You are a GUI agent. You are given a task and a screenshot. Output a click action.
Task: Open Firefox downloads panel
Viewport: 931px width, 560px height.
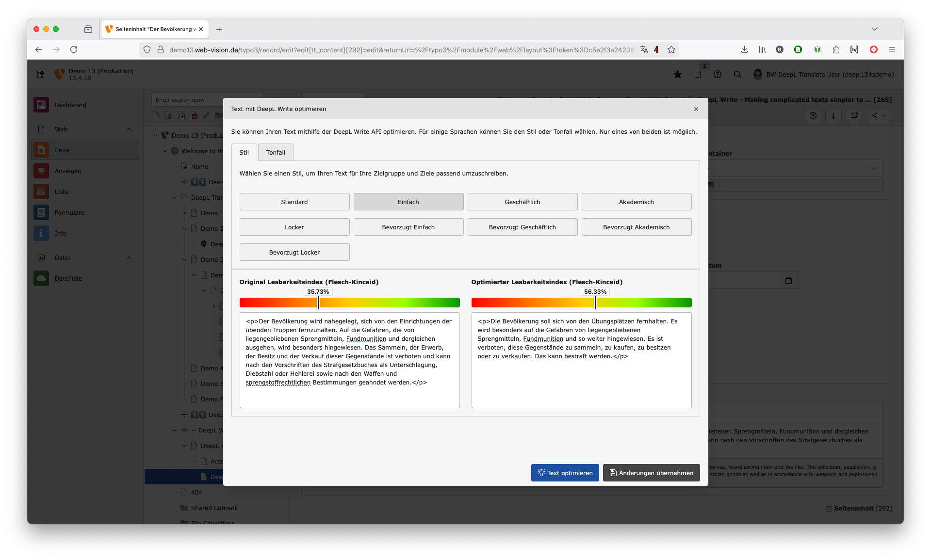click(744, 49)
